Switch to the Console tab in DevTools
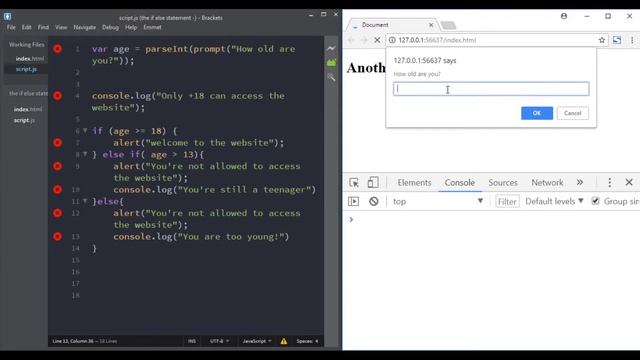This screenshot has height=360, width=640. pos(460,182)
